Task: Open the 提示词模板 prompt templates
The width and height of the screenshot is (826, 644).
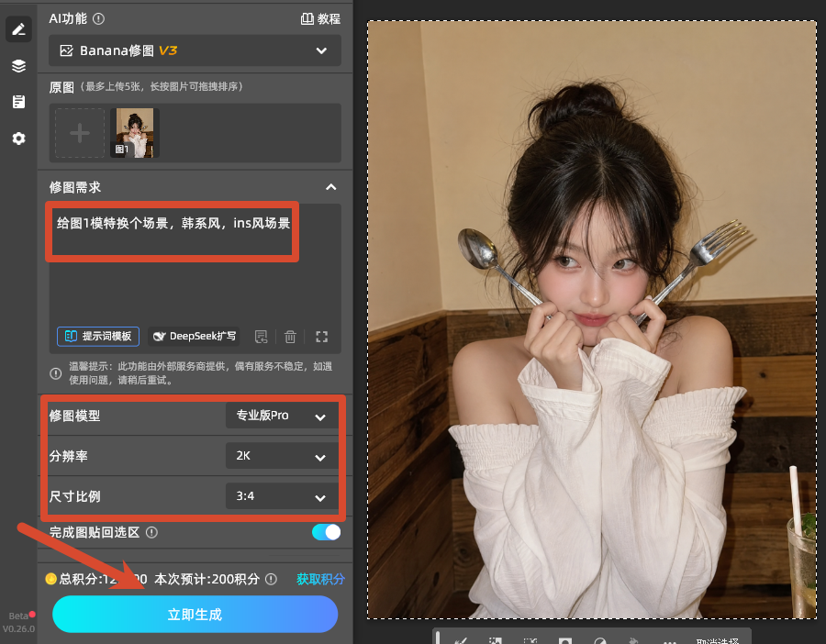Action: point(98,336)
